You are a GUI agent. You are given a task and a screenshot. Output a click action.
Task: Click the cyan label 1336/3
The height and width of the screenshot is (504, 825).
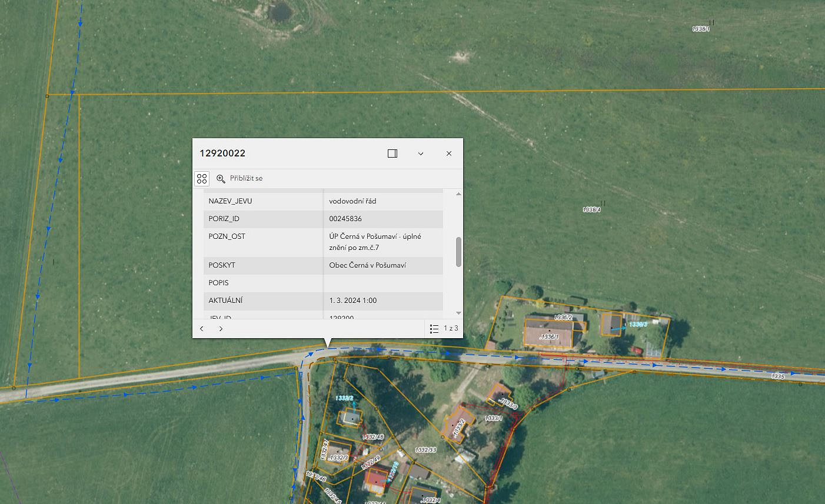[x=637, y=324]
